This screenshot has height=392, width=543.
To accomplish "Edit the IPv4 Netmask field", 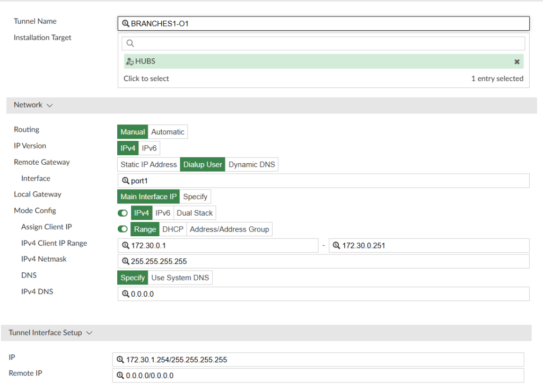I will click(323, 261).
